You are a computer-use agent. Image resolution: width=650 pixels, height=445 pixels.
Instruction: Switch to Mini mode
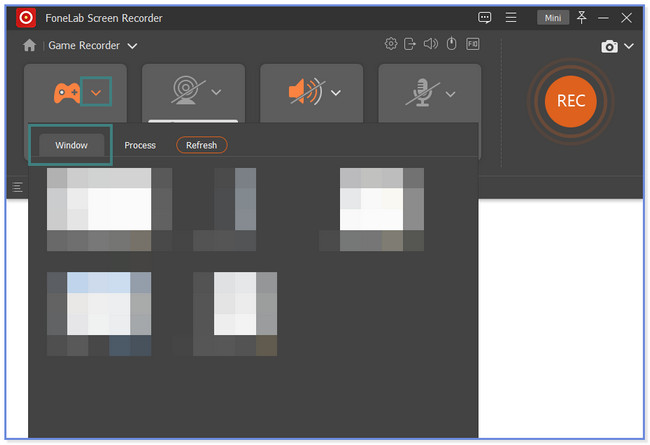553,18
